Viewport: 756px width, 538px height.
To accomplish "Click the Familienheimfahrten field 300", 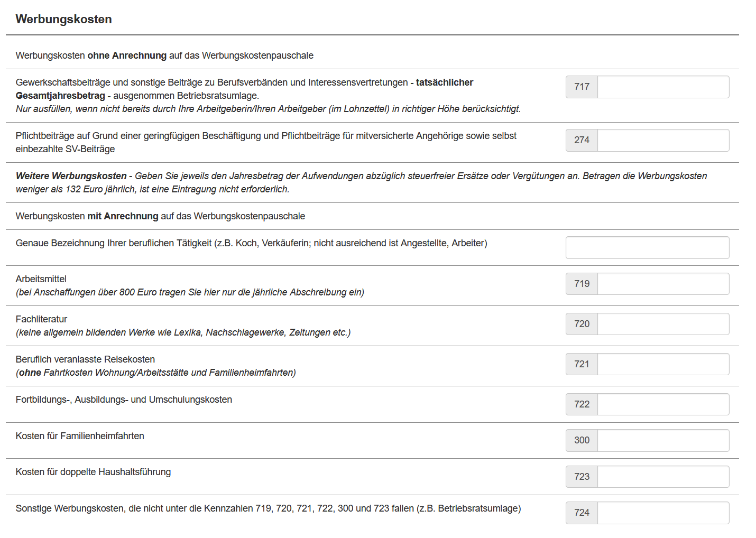I will (x=663, y=440).
